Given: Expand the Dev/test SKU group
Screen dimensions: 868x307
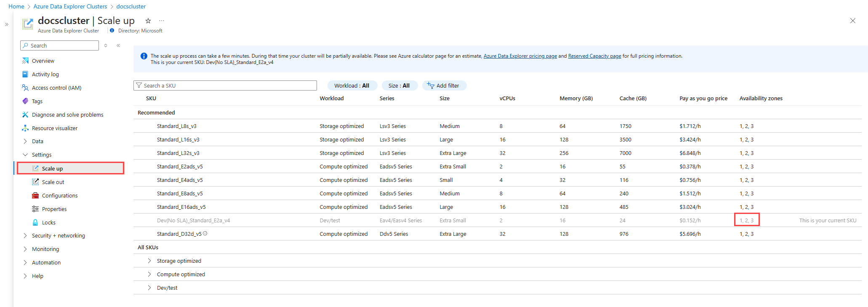Looking at the screenshot, I should pos(149,288).
